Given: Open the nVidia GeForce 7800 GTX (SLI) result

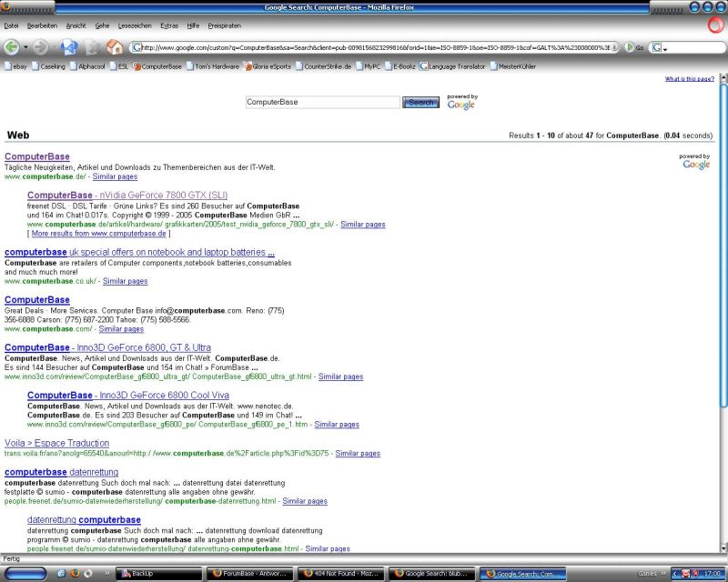Looking at the screenshot, I should pos(127,195).
